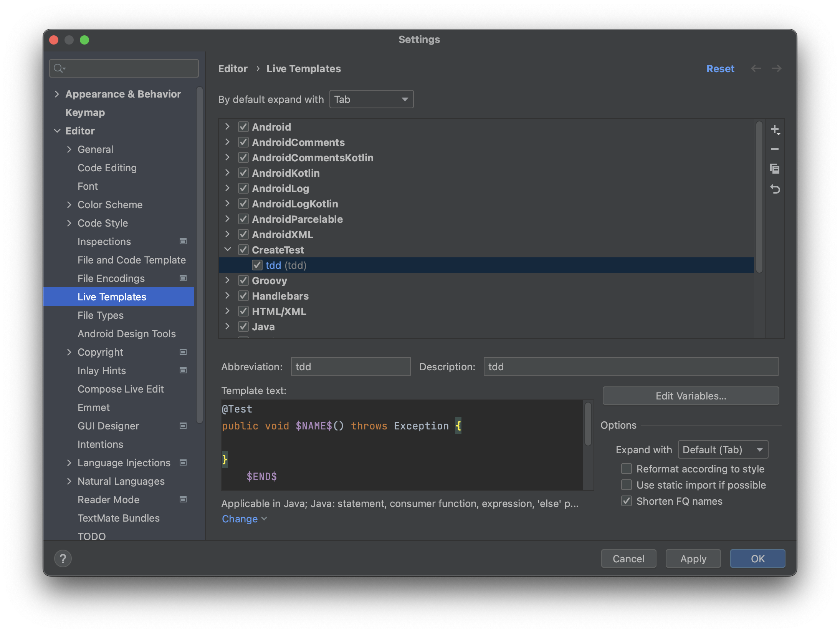Enable Reformat according to style

click(x=627, y=469)
